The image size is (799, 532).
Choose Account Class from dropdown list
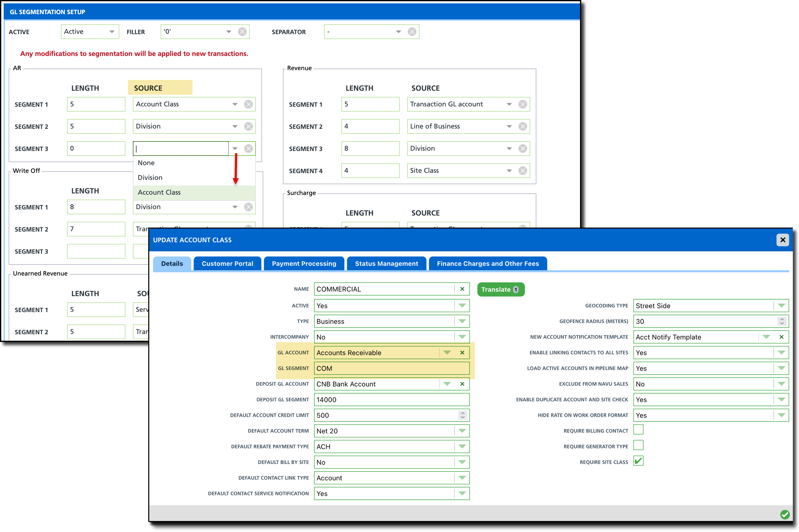[159, 193]
